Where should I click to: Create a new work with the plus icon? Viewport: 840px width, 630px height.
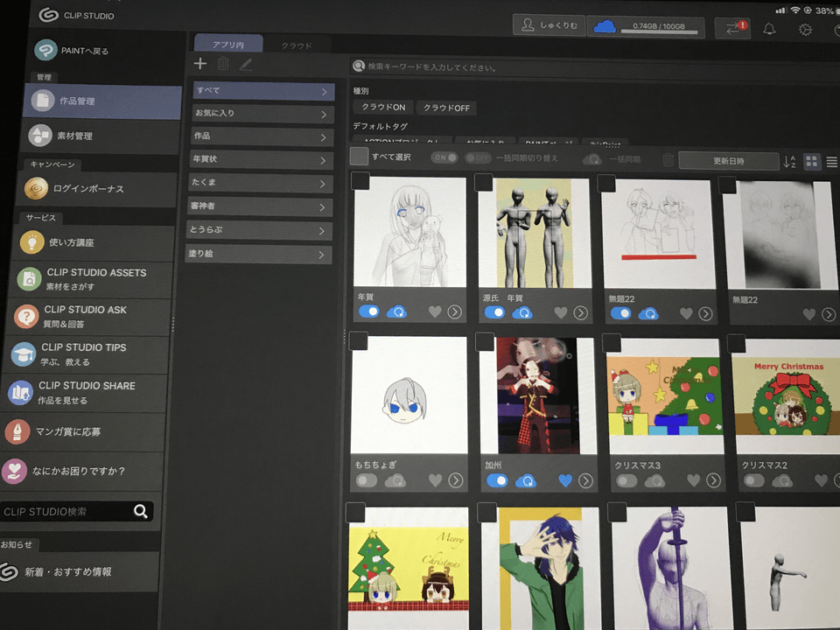tap(199, 63)
